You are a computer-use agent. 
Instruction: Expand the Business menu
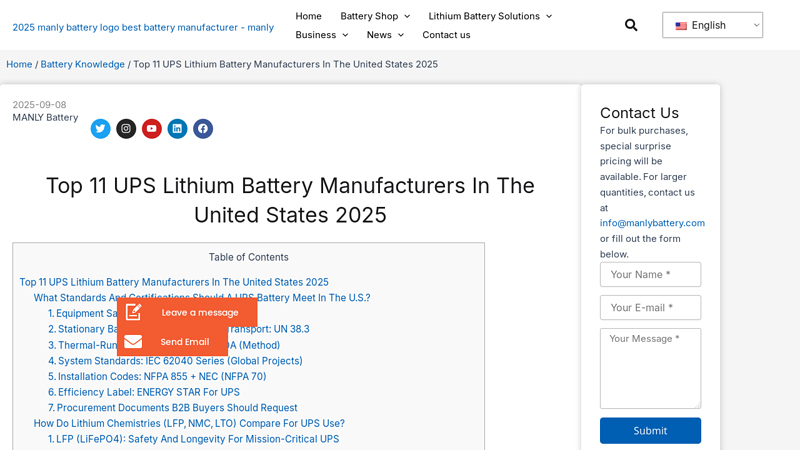click(x=321, y=35)
